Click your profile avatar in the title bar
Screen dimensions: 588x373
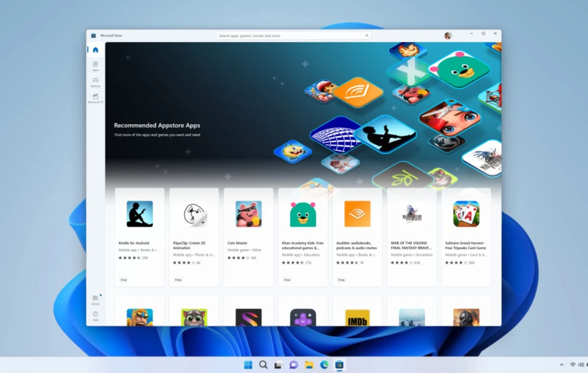tap(447, 35)
